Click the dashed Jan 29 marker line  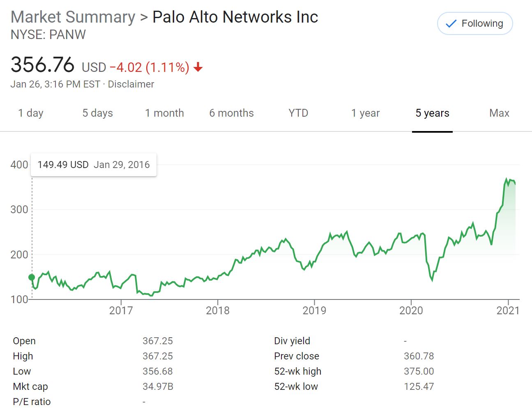tap(32, 226)
